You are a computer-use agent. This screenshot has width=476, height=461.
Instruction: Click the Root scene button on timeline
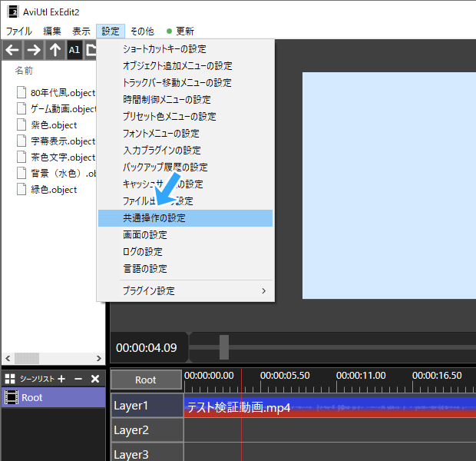[x=146, y=380]
